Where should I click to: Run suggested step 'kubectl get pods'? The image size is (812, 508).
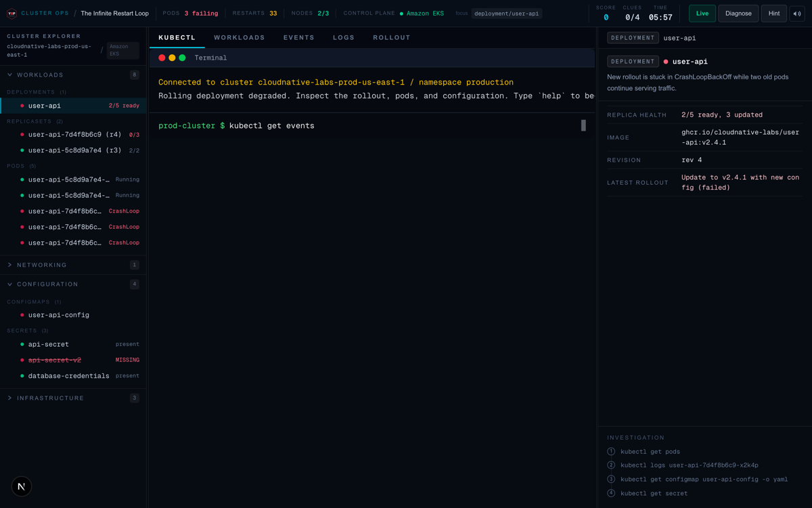(650, 452)
